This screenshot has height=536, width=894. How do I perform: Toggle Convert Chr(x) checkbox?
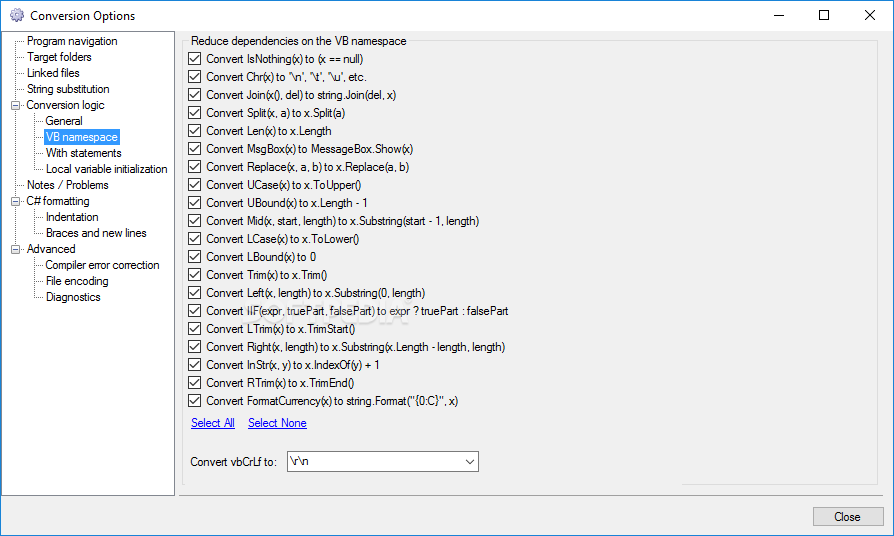[x=194, y=76]
